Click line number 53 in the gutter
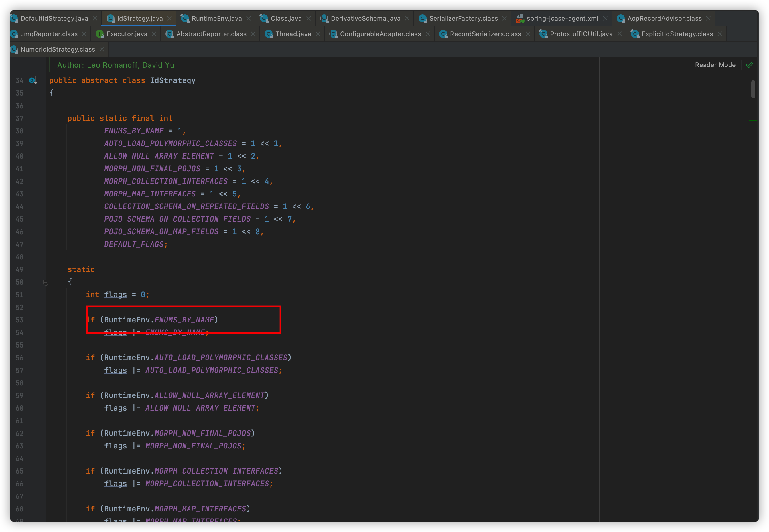The height and width of the screenshot is (532, 769). point(19,320)
